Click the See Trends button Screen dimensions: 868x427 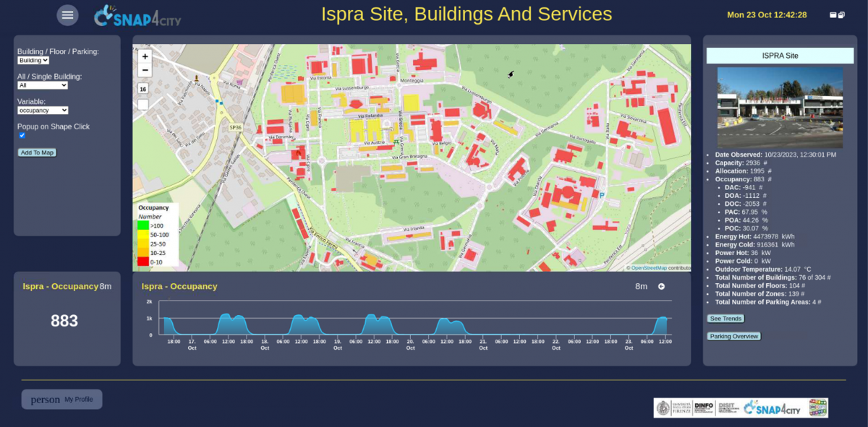726,319
